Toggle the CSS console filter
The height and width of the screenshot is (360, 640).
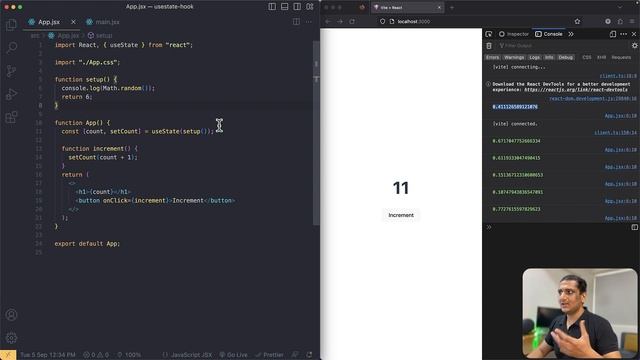pyautogui.click(x=587, y=58)
